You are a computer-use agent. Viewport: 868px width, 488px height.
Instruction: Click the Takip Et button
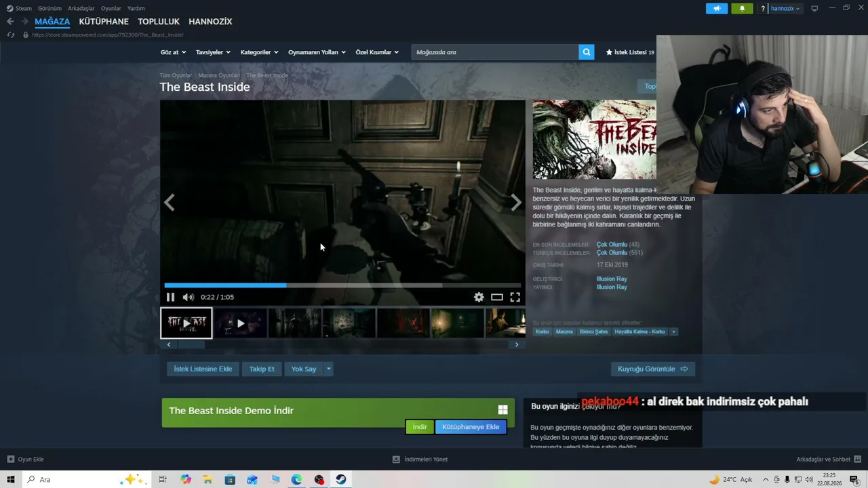[262, 369]
